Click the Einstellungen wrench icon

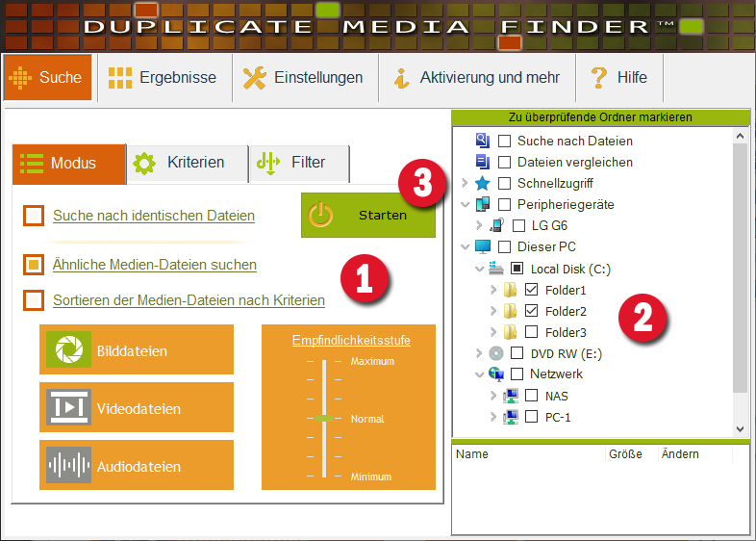254,78
